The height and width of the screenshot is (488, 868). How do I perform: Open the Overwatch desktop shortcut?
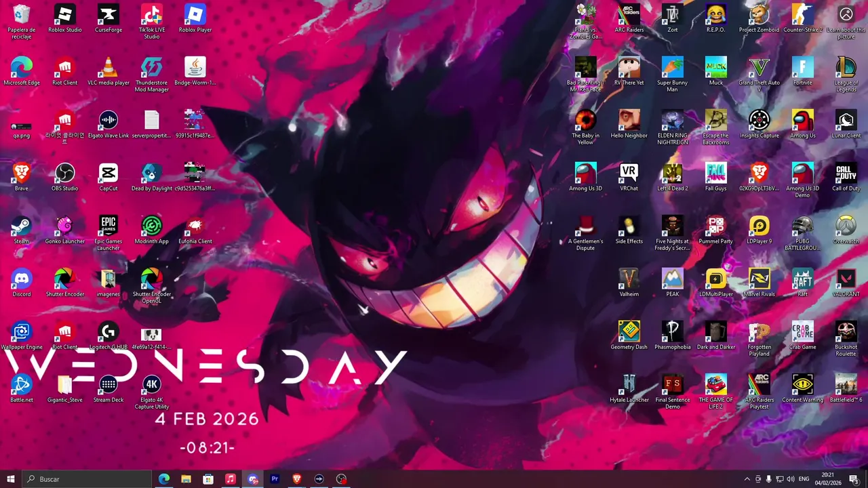tap(846, 230)
